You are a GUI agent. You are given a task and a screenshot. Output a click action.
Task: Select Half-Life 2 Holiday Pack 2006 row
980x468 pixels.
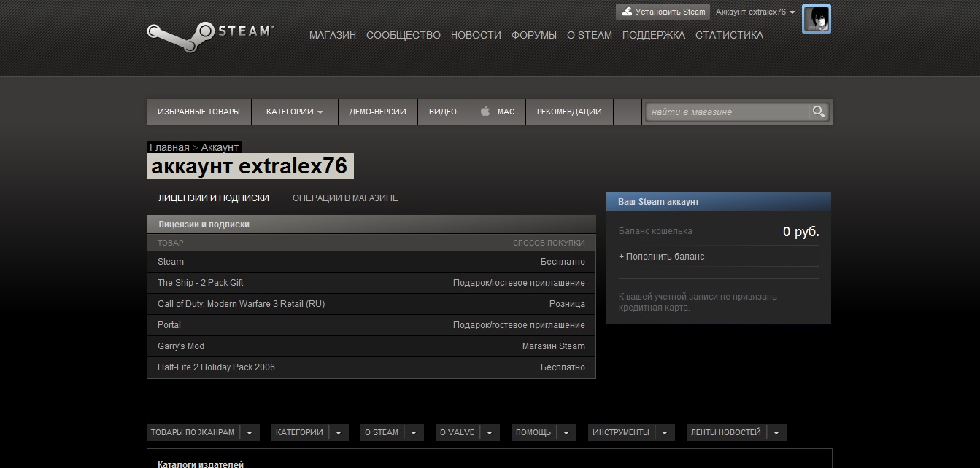(371, 367)
